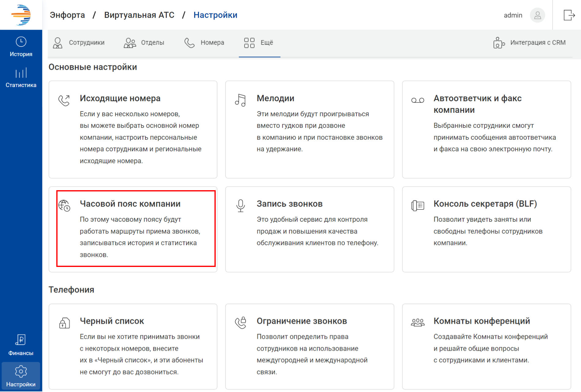
Task: Open Консоль секретаря (BLF) heading
Action: pyautogui.click(x=485, y=204)
